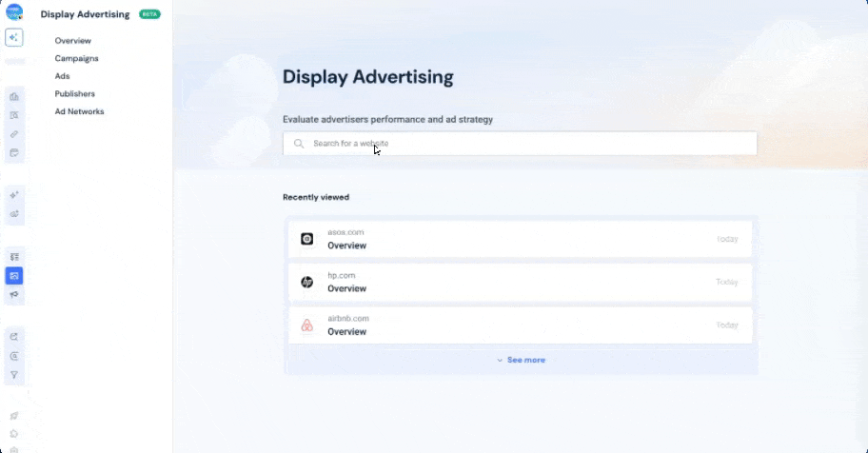
Task: Open the funnel filter sidebar icon
Action: click(14, 375)
